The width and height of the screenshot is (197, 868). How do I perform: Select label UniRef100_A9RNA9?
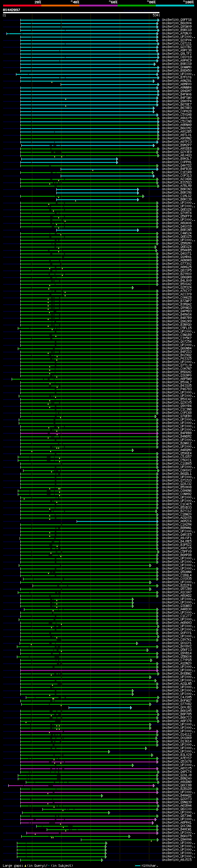click(x=177, y=125)
